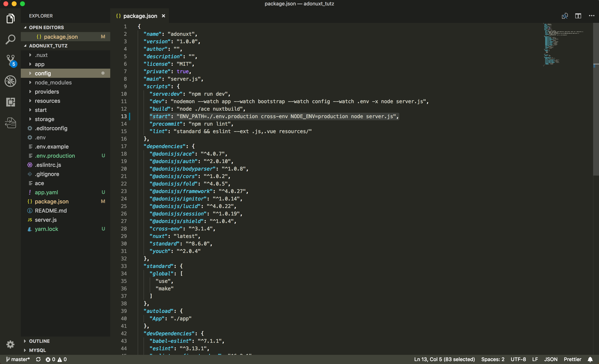The image size is (599, 364).
Task: Expand the config folder
Action: [65, 73]
